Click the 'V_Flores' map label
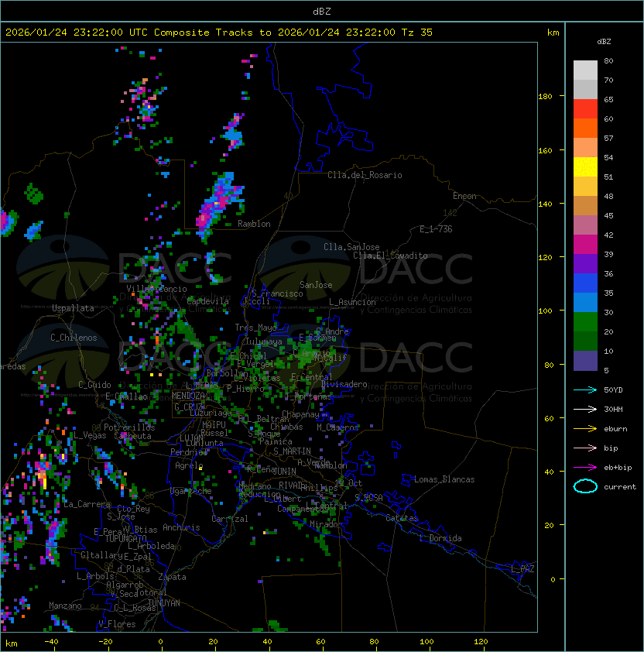 coord(117,624)
